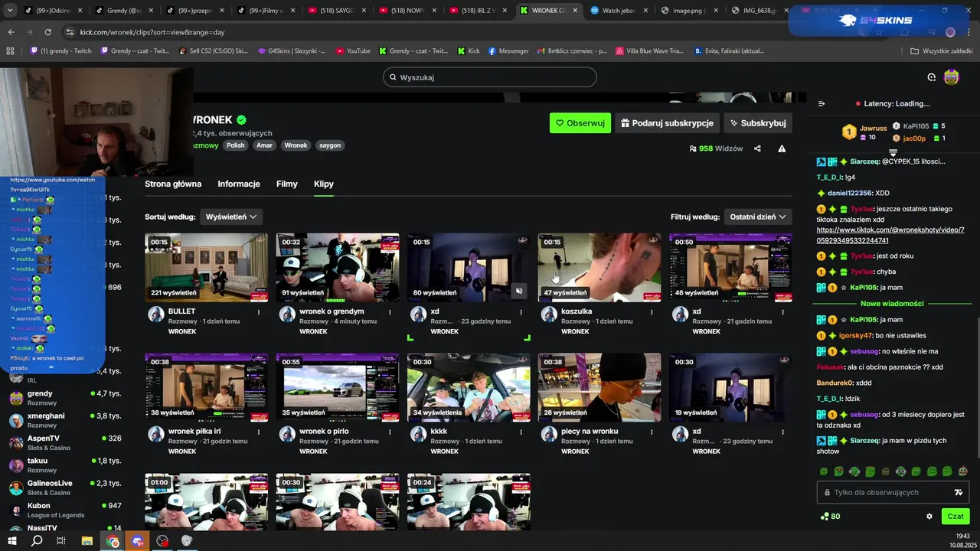Open chat settings gear icon
This screenshot has width=980, height=551.
[x=929, y=517]
